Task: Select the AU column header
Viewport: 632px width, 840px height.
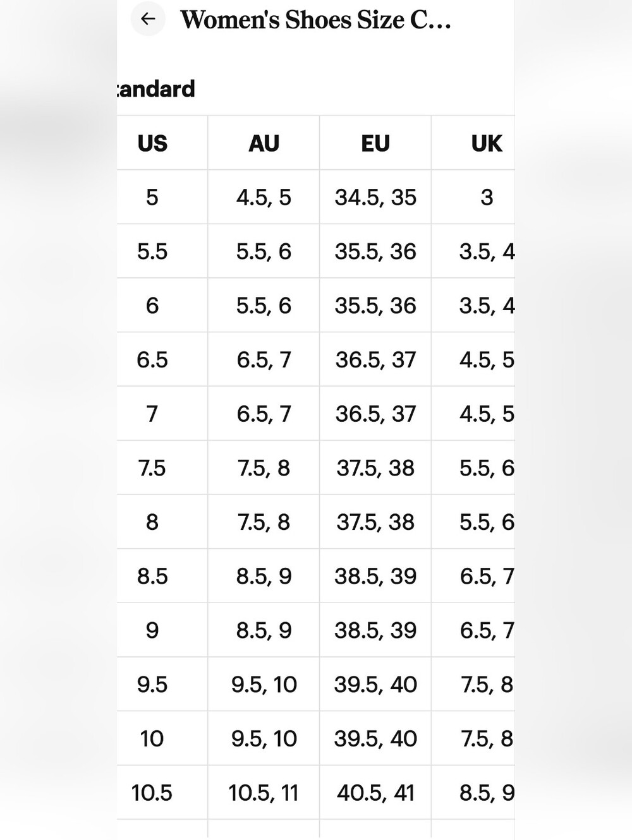Action: (264, 143)
